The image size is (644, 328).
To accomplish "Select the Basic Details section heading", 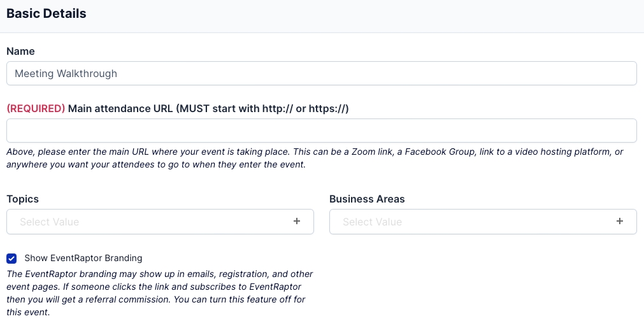I will pyautogui.click(x=47, y=13).
